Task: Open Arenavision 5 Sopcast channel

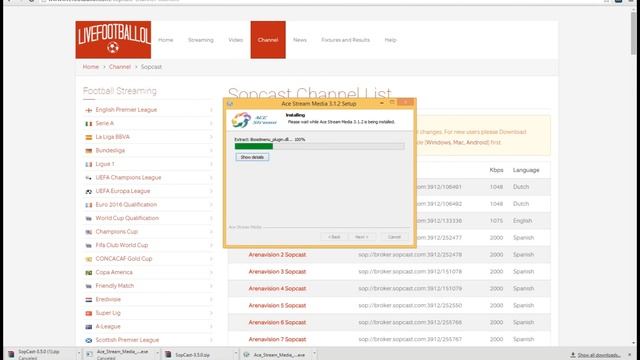Action: tap(277, 305)
